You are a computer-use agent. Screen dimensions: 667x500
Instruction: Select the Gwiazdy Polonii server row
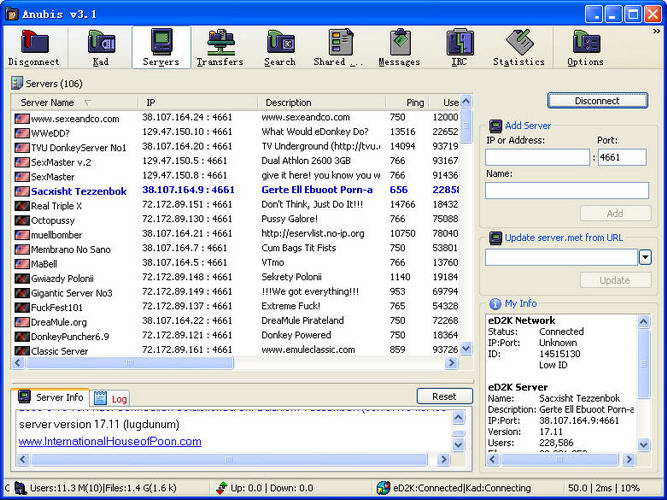point(236,277)
